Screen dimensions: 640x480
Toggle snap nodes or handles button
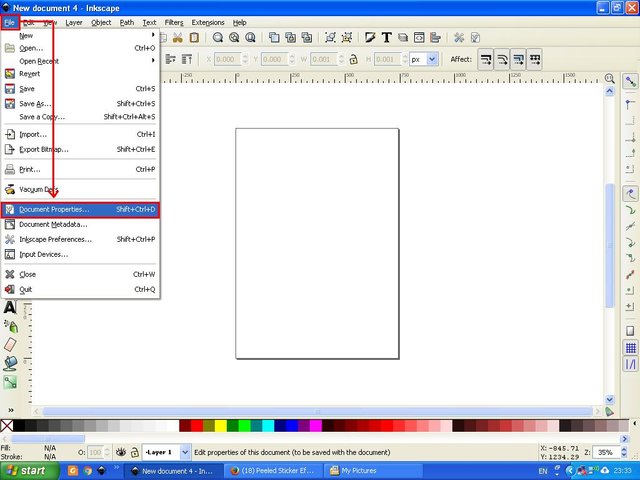pos(631,193)
